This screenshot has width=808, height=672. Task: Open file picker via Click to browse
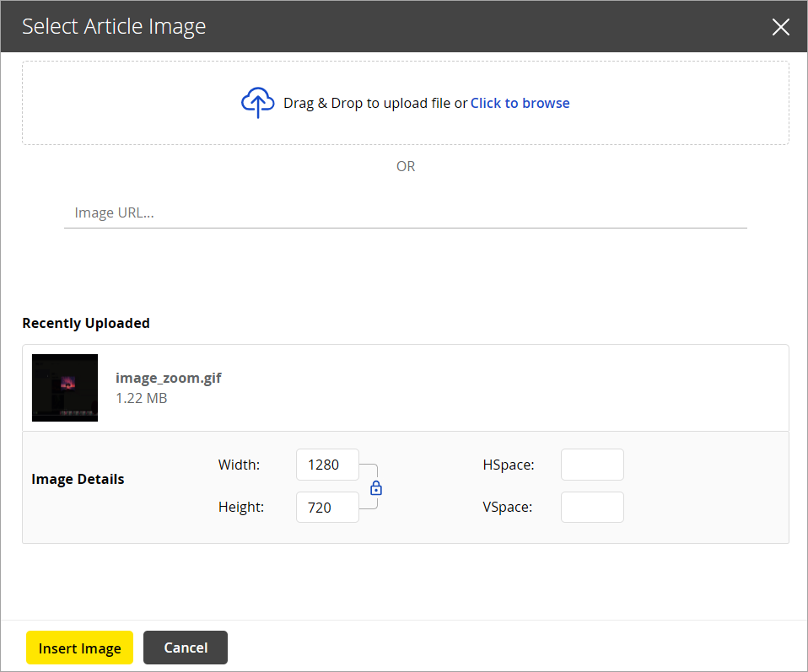click(520, 102)
